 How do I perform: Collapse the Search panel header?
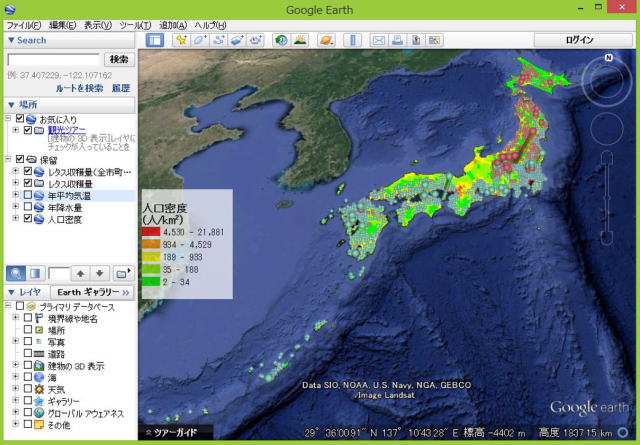pyautogui.click(x=10, y=40)
